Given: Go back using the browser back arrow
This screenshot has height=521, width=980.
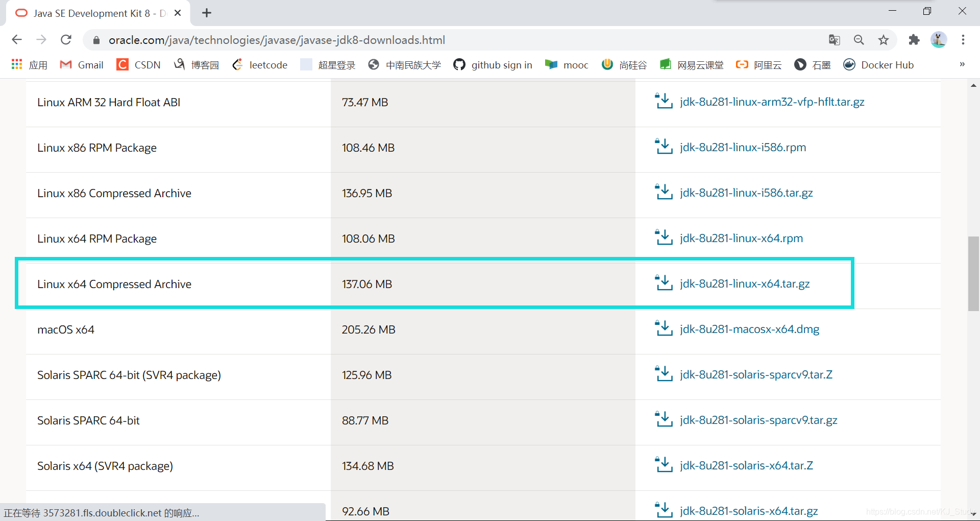Looking at the screenshot, I should [x=17, y=40].
